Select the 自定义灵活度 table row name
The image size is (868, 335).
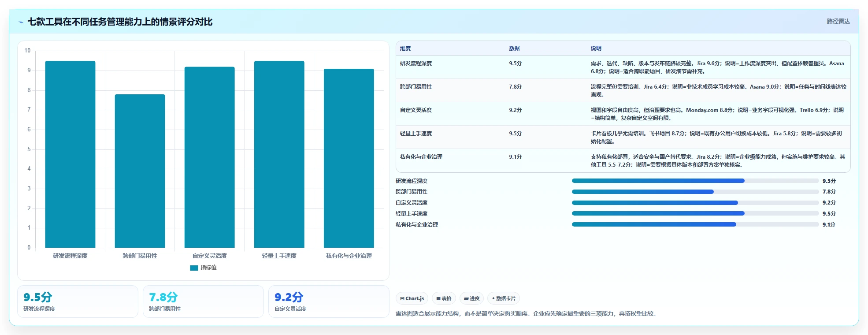416,110
